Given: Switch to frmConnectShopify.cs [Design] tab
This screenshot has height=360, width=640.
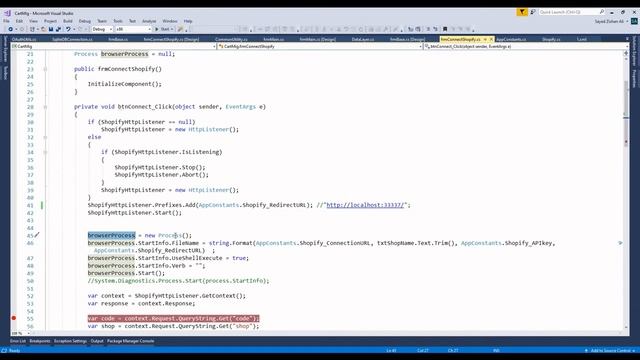Looking at the screenshot, I should 171,39.
